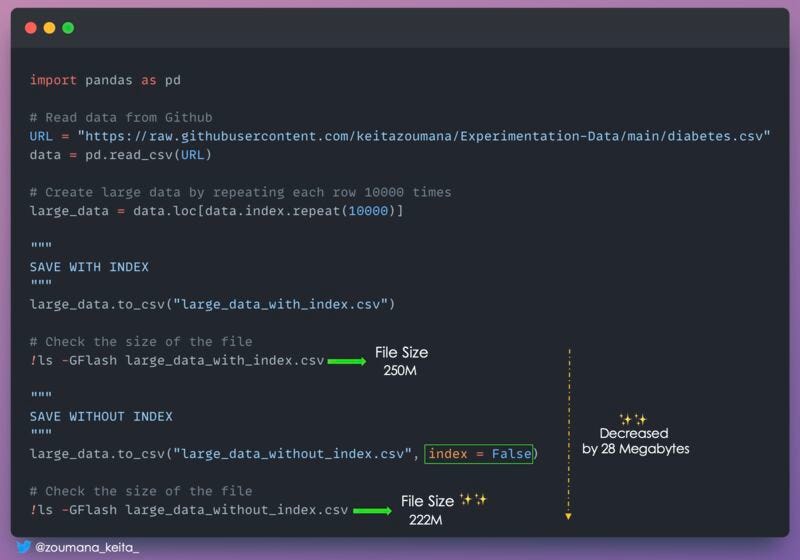This screenshot has width=800, height=560.
Task: Click the SAVE WITH INDEX docstring
Action: tap(89, 267)
